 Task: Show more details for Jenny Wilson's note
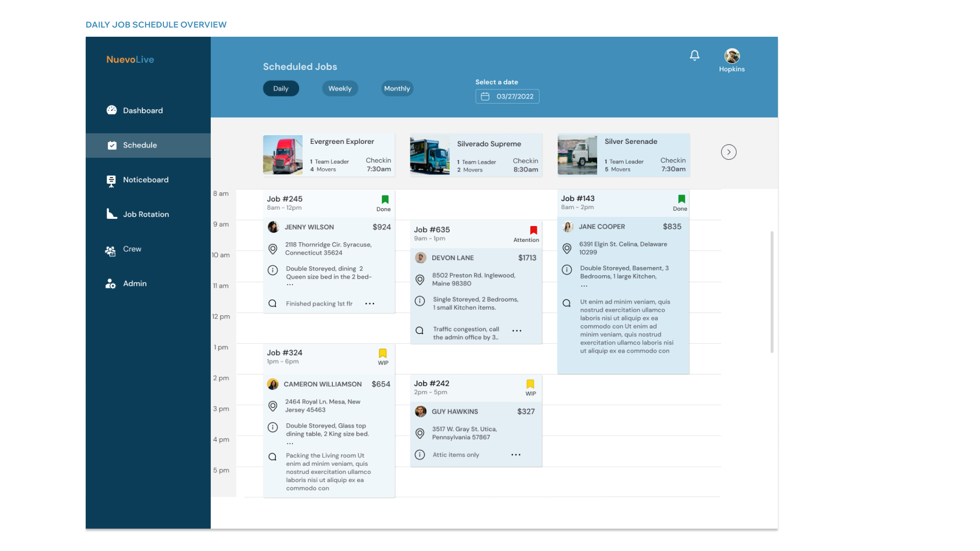click(370, 303)
